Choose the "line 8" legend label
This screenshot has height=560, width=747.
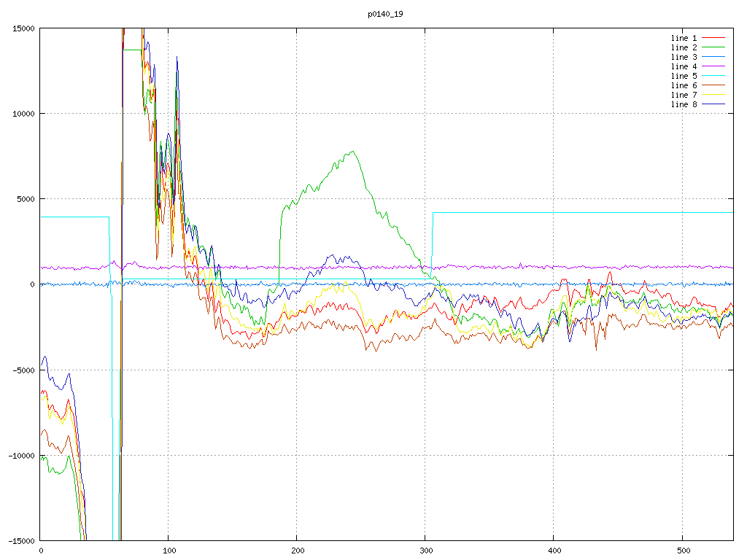684,104
